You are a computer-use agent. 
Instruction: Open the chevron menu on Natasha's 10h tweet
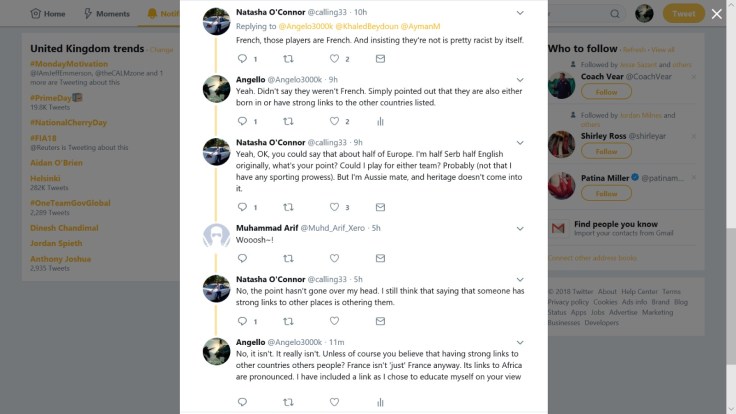519,12
